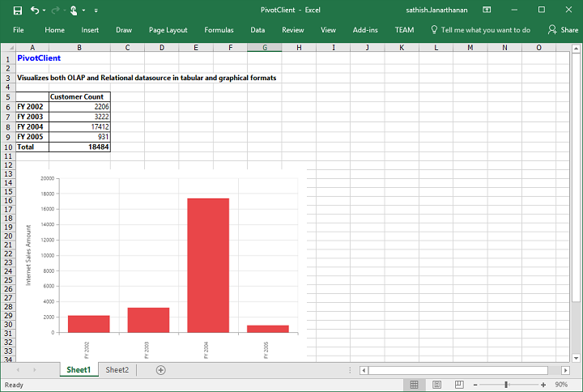Viewport: 583px width, 392px height.
Task: Click the Ribbon Display Options icon
Action: click(x=485, y=10)
